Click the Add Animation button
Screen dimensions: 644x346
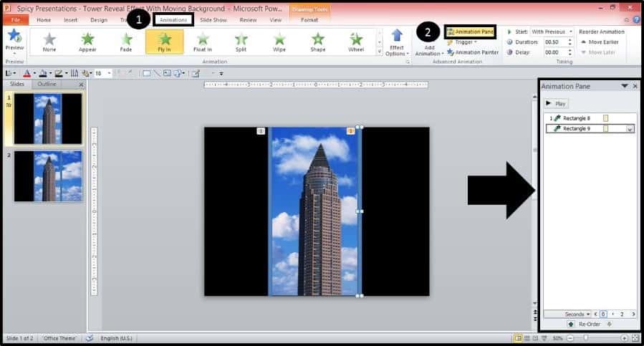click(429, 50)
